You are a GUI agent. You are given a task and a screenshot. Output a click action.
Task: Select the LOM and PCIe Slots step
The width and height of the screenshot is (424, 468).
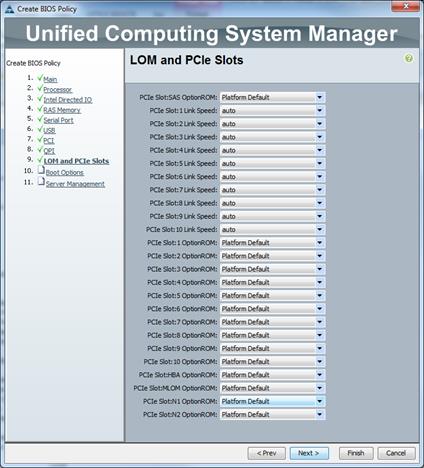coord(76,161)
